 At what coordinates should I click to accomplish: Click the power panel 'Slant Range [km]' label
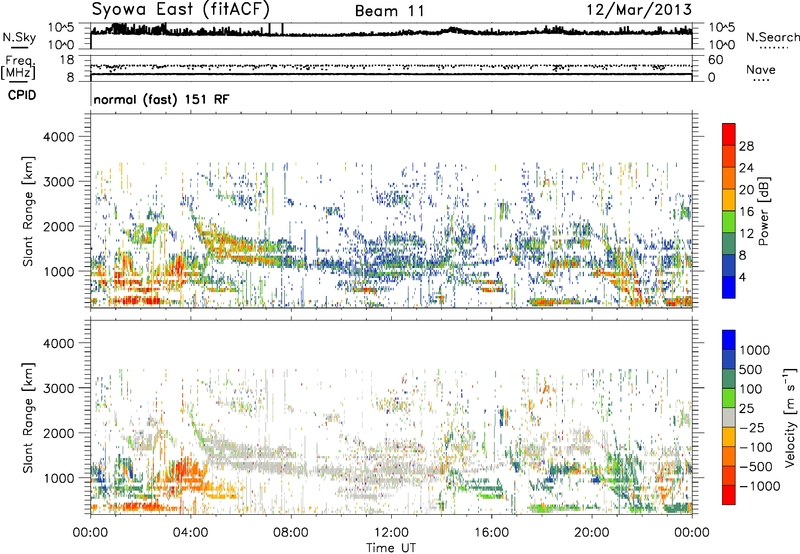click(28, 211)
